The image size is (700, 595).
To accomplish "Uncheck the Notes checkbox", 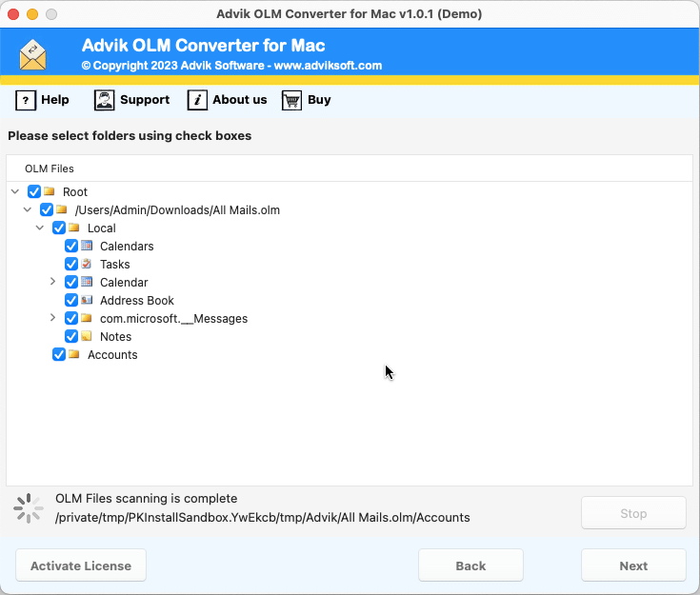I will (71, 336).
